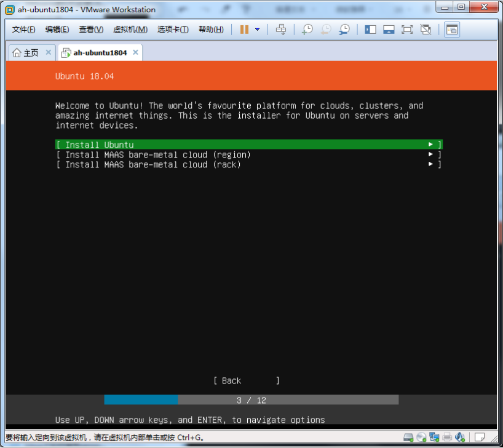Click the 3 / 12 progress bar
This screenshot has height=448, width=503.
pyautogui.click(x=251, y=400)
